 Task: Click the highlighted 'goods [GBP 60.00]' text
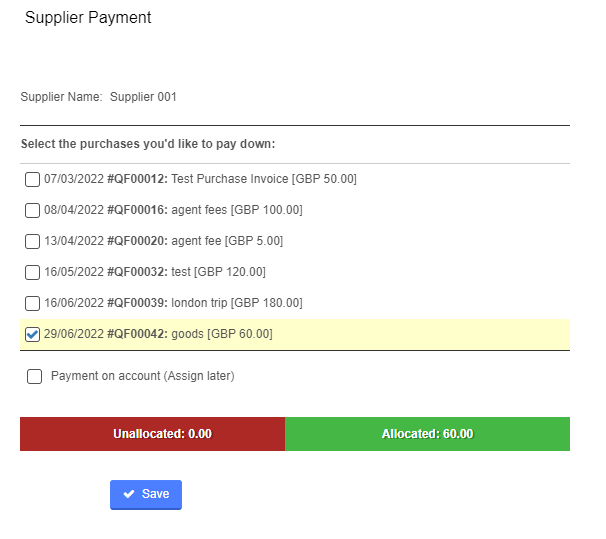pyautogui.click(x=222, y=333)
